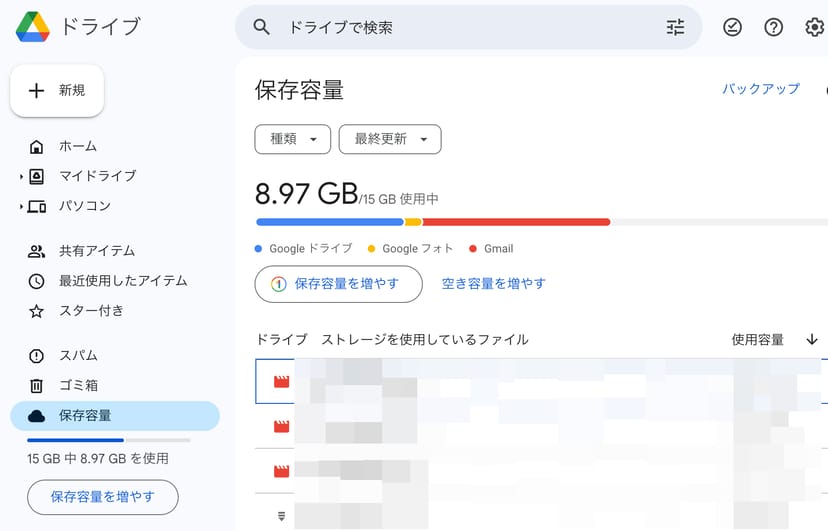The width and height of the screenshot is (828, 531).
Task: Click the 新規 button
Action: 57,91
